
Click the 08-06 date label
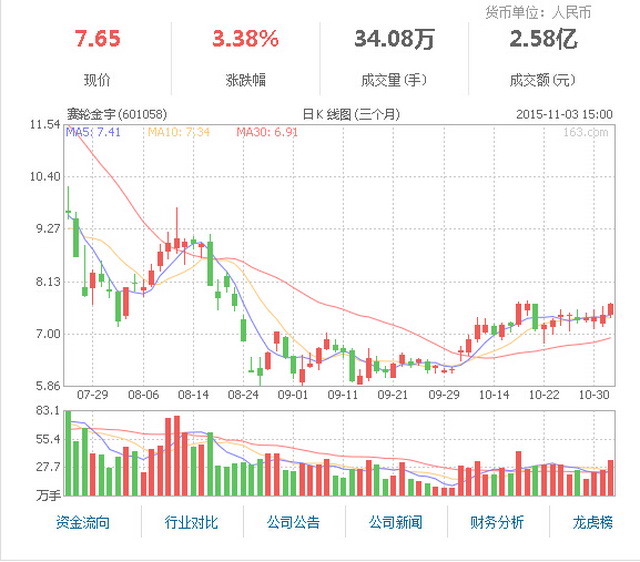pos(143,395)
